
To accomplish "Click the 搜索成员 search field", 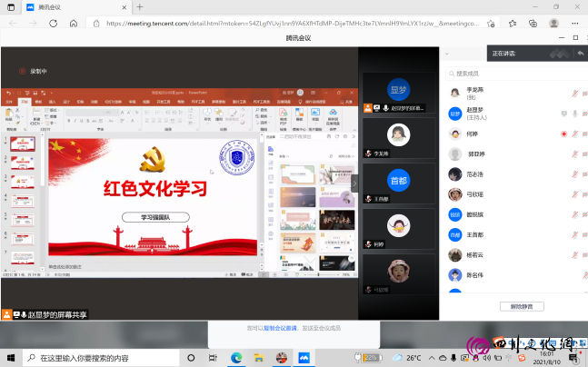I will 509,74.
